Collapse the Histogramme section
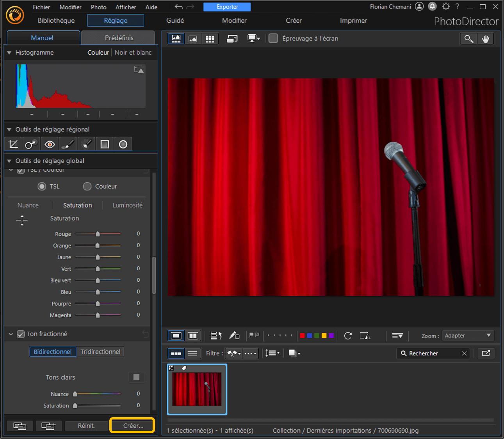The image size is (504, 439). coord(9,53)
